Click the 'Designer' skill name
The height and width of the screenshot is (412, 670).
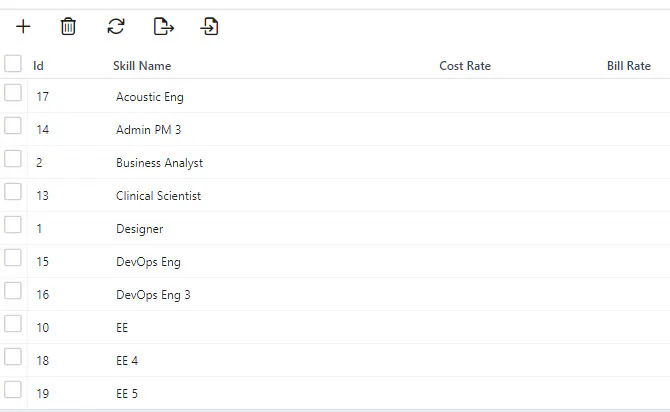[139, 229]
